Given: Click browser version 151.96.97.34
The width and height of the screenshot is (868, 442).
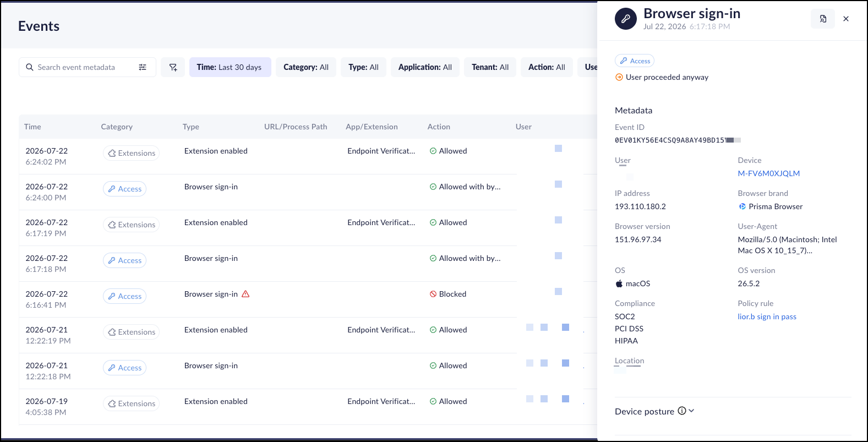Looking at the screenshot, I should point(638,239).
